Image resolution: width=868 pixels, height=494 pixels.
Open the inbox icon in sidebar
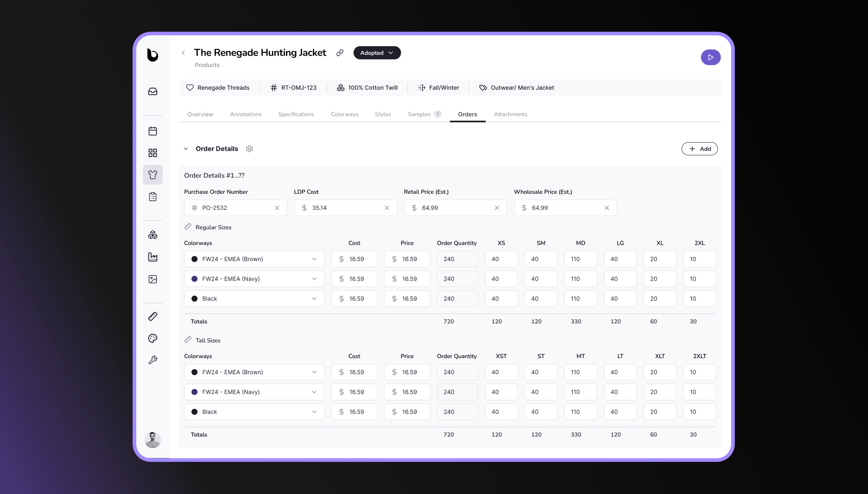pos(153,91)
